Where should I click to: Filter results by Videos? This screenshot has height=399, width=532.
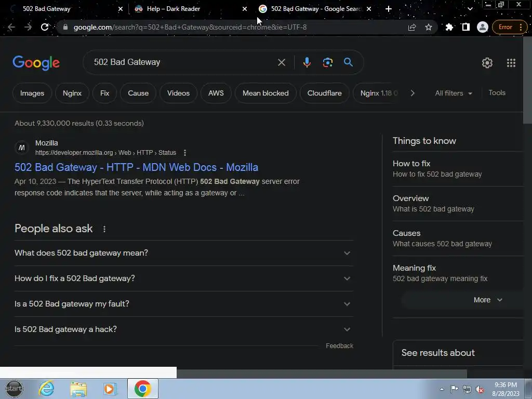[x=179, y=94]
